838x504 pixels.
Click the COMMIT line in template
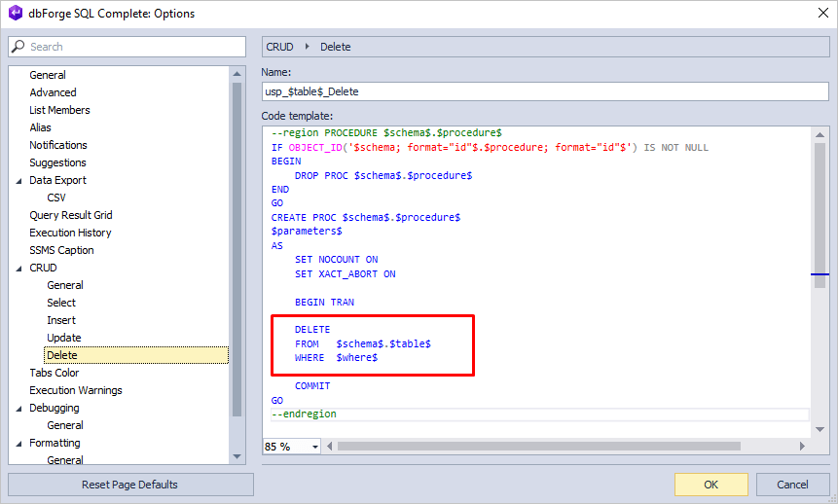pyautogui.click(x=312, y=386)
